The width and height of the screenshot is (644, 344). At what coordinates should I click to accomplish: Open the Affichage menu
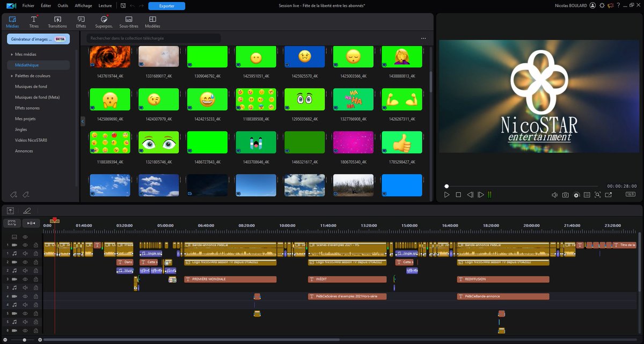tap(83, 5)
